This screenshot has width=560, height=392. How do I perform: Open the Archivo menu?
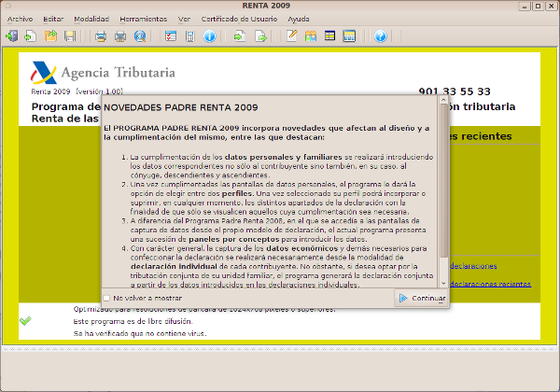tap(20, 18)
